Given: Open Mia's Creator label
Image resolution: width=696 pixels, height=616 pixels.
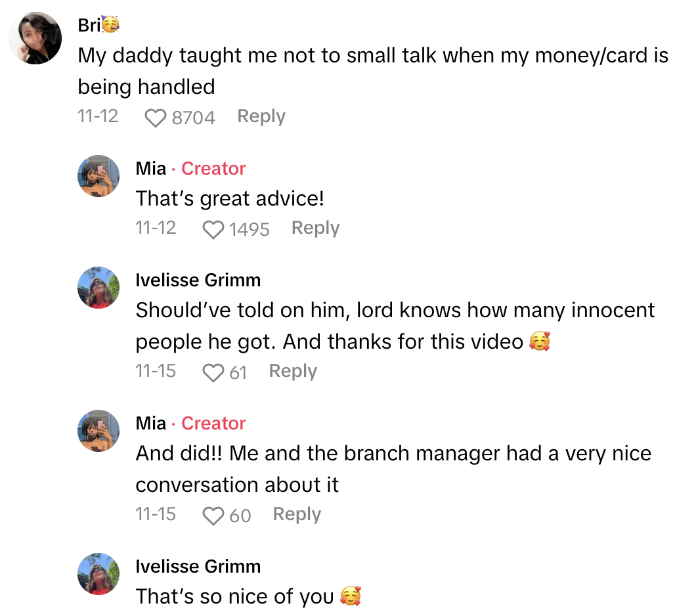Looking at the screenshot, I should point(213,168).
